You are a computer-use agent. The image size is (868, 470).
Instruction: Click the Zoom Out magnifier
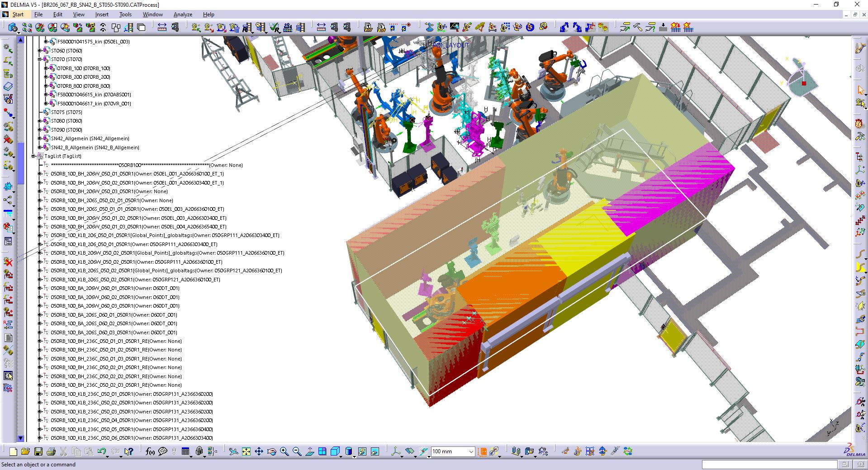(297, 451)
